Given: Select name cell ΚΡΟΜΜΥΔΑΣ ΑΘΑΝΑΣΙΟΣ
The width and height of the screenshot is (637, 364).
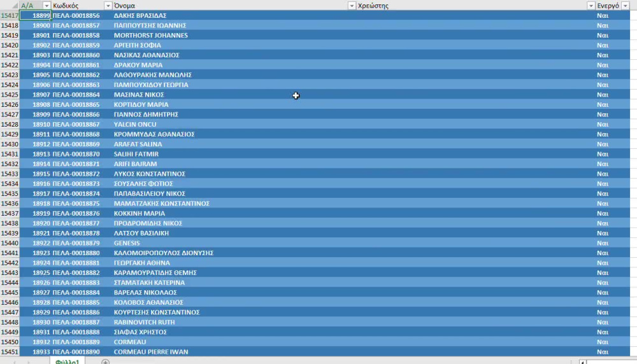Looking at the screenshot, I should point(234,134).
